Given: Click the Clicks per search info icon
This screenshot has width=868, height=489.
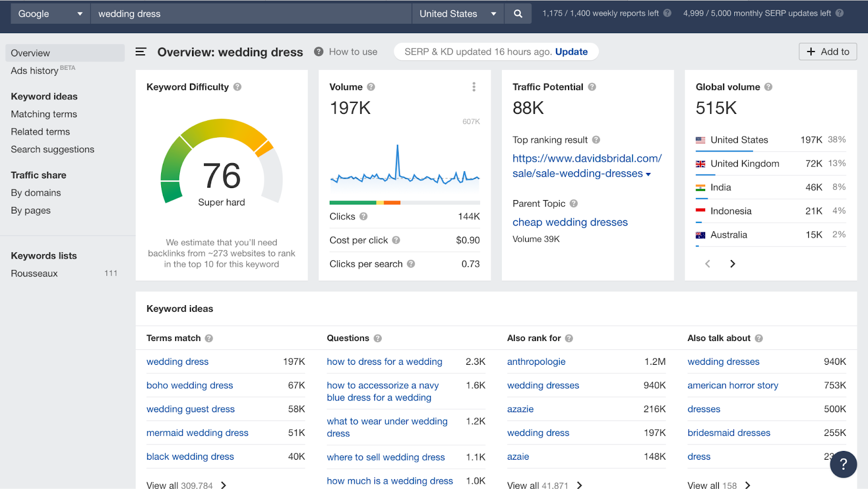Looking at the screenshot, I should [x=411, y=264].
